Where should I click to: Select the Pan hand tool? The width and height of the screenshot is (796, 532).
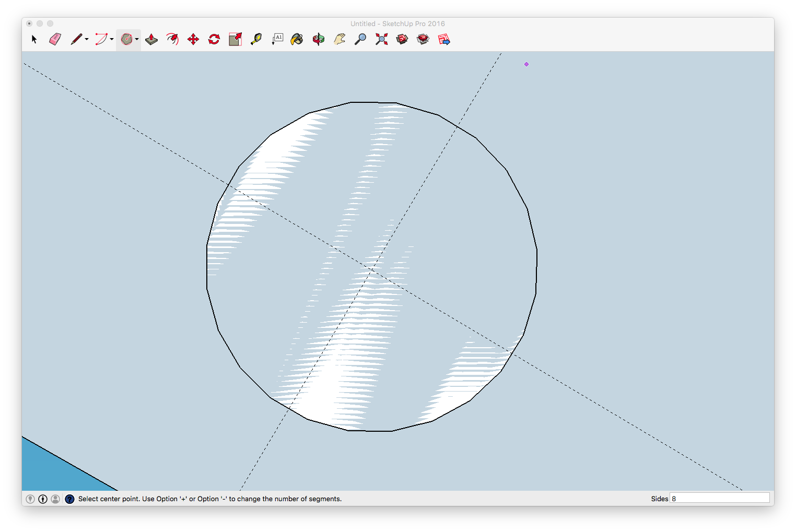tap(340, 39)
